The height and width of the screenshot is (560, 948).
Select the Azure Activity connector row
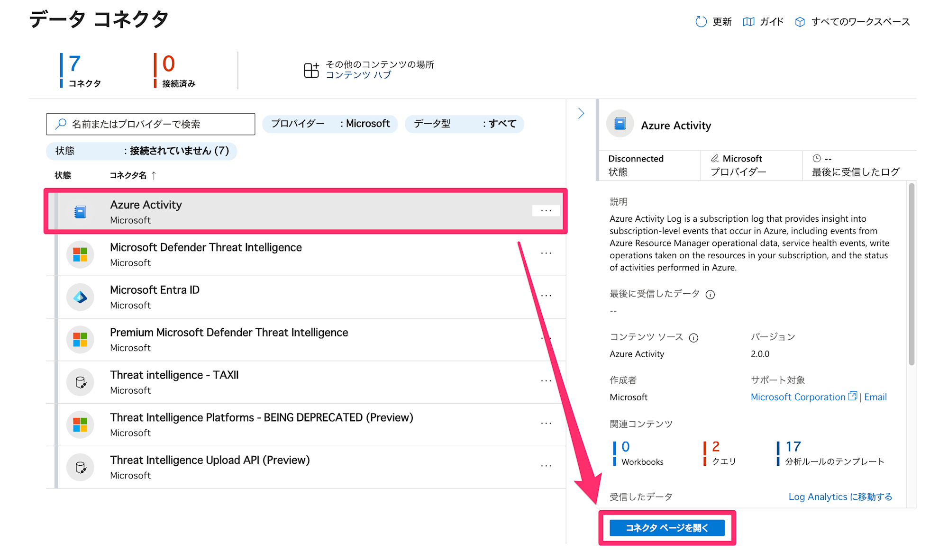tap(306, 211)
